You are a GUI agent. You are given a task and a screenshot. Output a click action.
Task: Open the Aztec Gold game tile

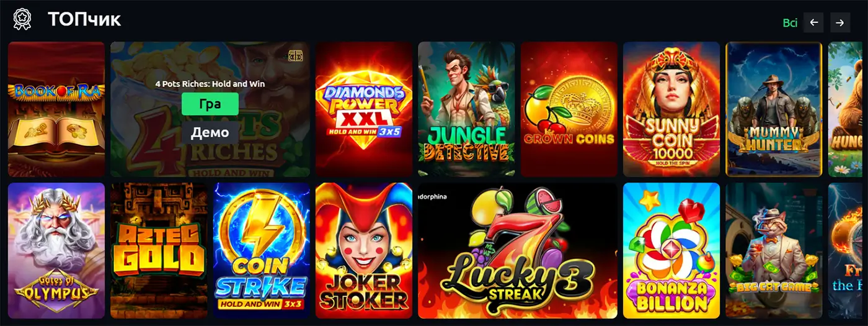tap(159, 250)
